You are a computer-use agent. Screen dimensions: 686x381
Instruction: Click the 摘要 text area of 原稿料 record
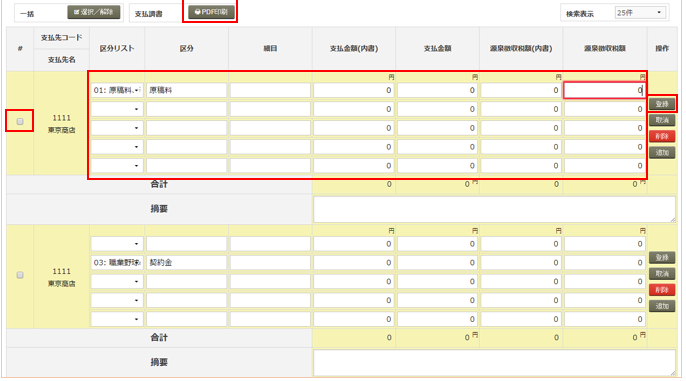[x=494, y=209]
